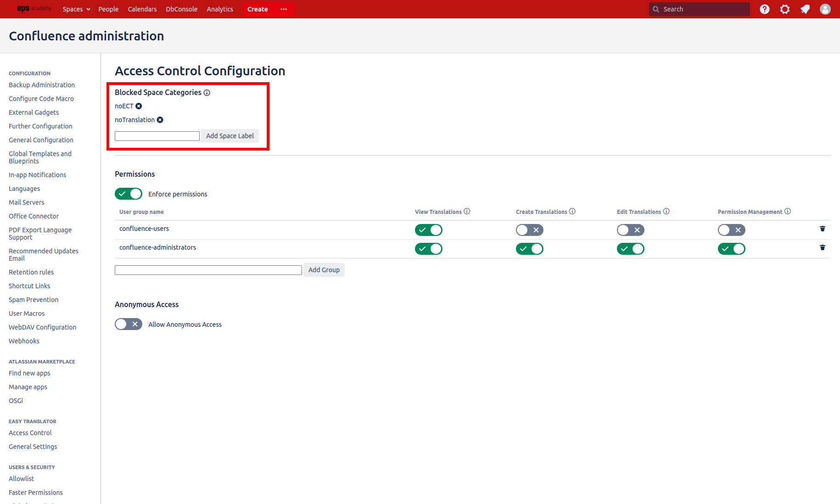
Task: Click the Add Group button
Action: 324,270
